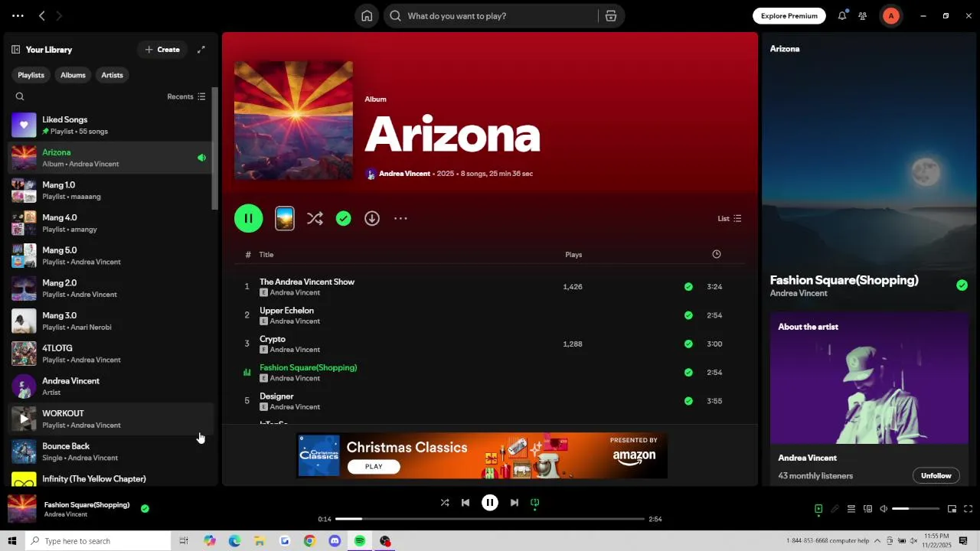Toggle repeat in the bottom player bar

(x=535, y=503)
